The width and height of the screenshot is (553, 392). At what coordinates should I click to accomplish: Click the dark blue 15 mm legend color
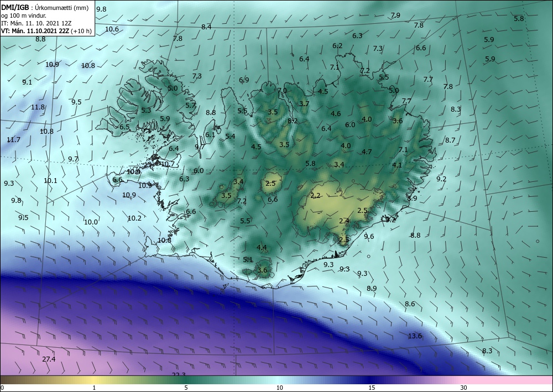372,380
